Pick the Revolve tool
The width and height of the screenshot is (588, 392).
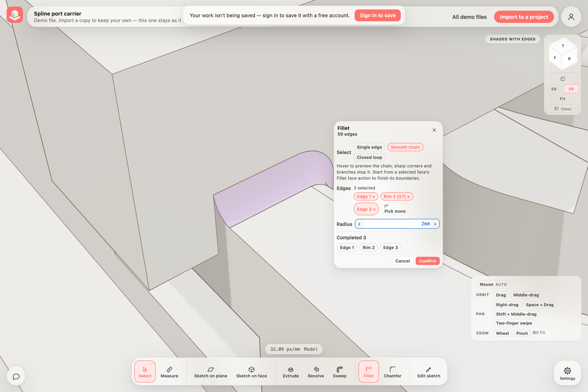point(316,371)
